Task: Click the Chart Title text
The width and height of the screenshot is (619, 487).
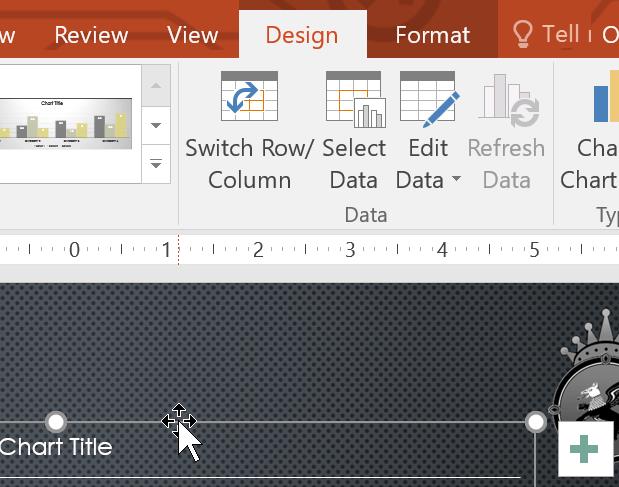Action: click(56, 447)
